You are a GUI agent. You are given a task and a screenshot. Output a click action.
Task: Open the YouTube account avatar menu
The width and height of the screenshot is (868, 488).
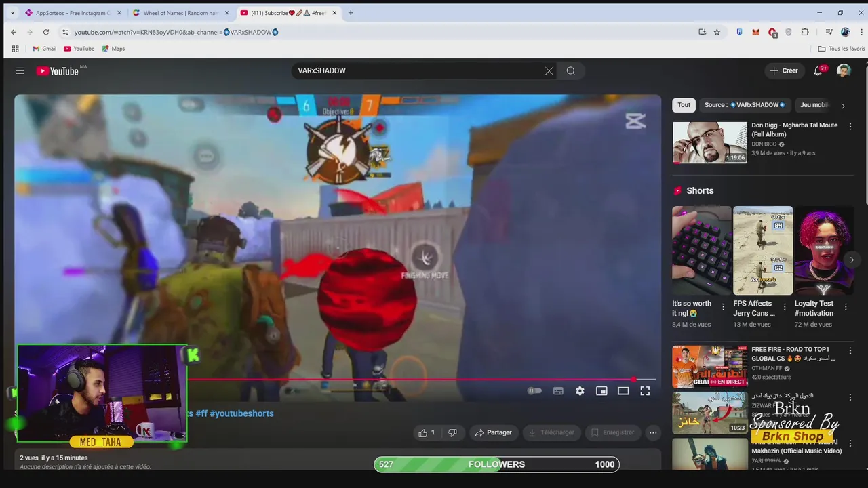[844, 70]
